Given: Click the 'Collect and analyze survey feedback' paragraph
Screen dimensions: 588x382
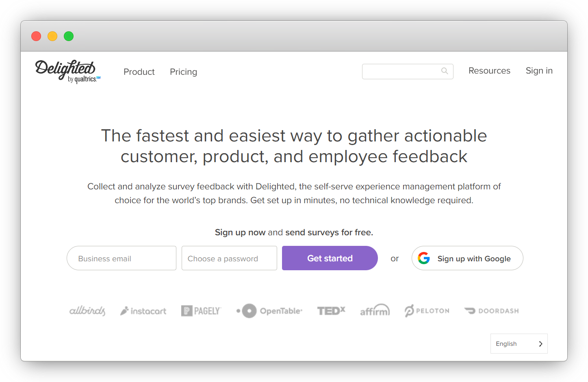Looking at the screenshot, I should pyautogui.click(x=294, y=193).
